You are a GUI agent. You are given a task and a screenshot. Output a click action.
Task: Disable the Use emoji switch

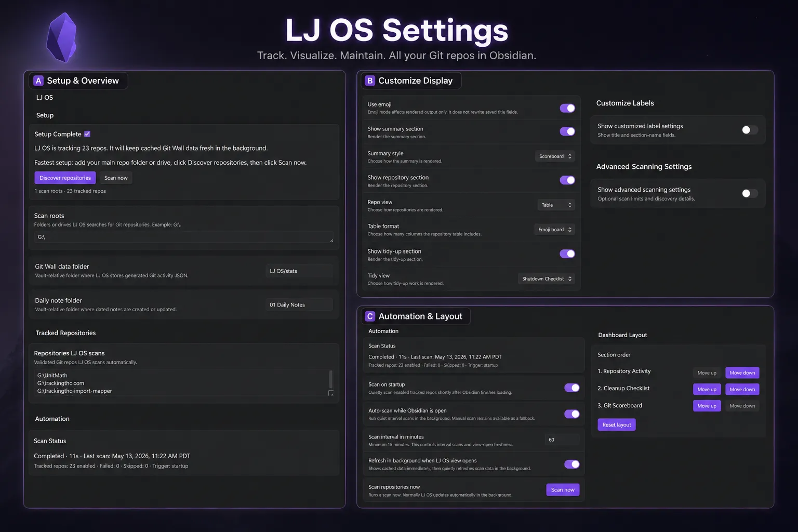coord(567,108)
